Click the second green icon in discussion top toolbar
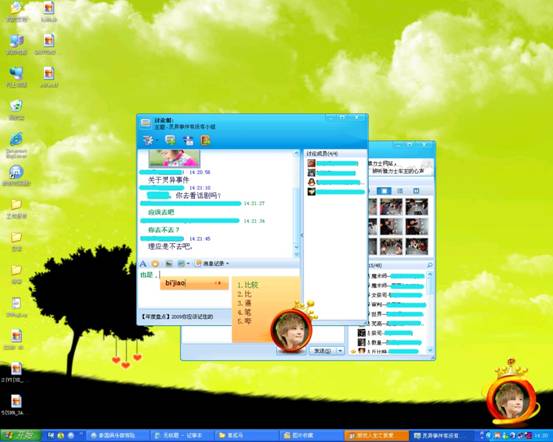The height and width of the screenshot is (442, 553). 171,140
